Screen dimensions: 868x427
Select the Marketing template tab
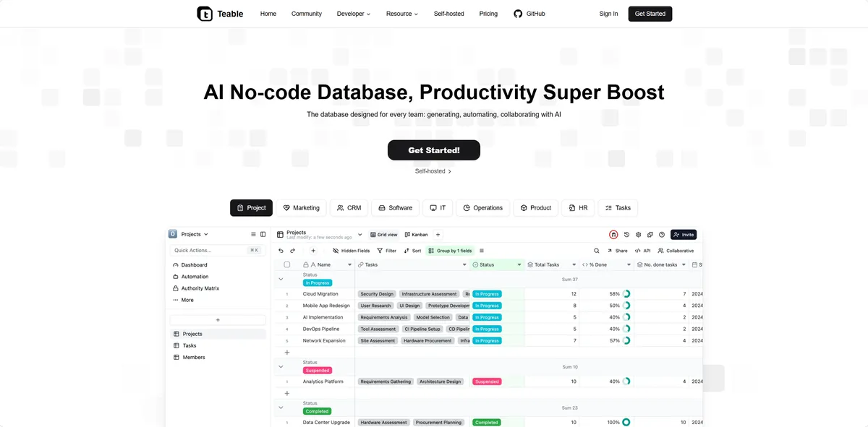pos(301,208)
